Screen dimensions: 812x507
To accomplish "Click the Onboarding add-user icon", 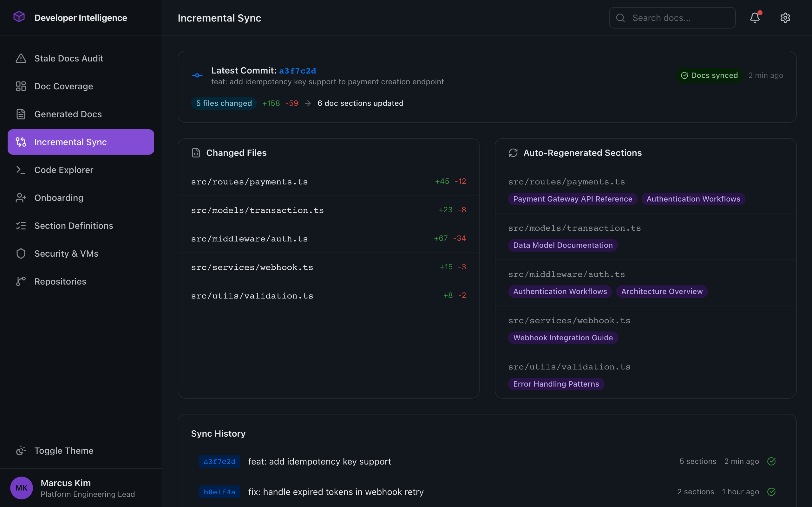I will pos(21,197).
